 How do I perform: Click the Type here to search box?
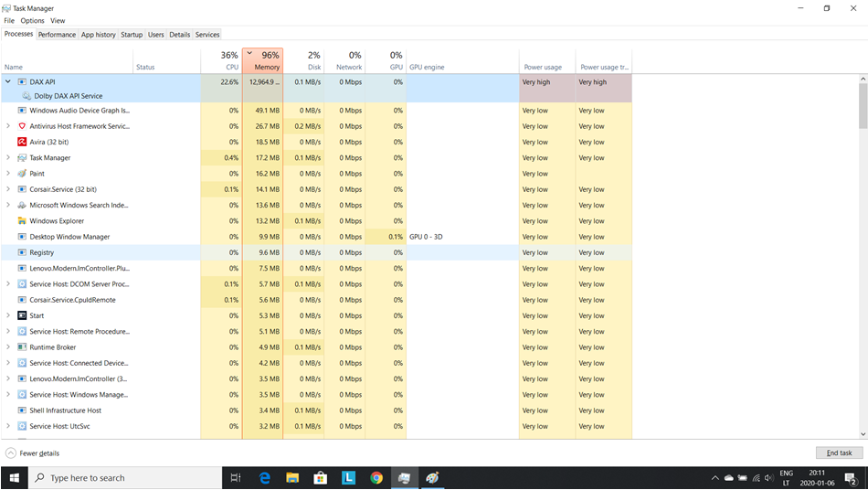point(128,477)
